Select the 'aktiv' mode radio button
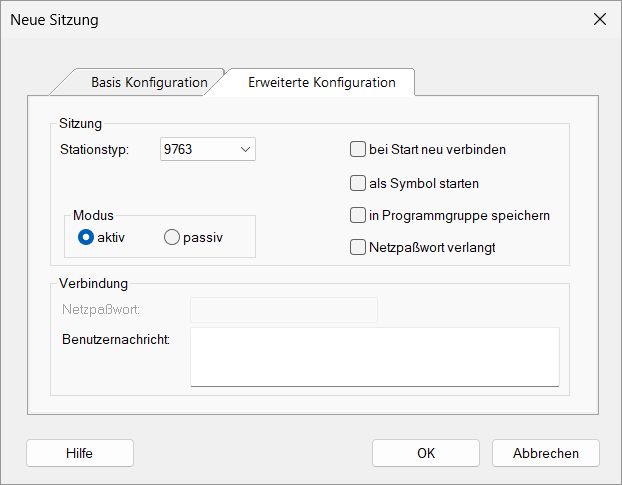This screenshot has width=622, height=485. (85, 237)
